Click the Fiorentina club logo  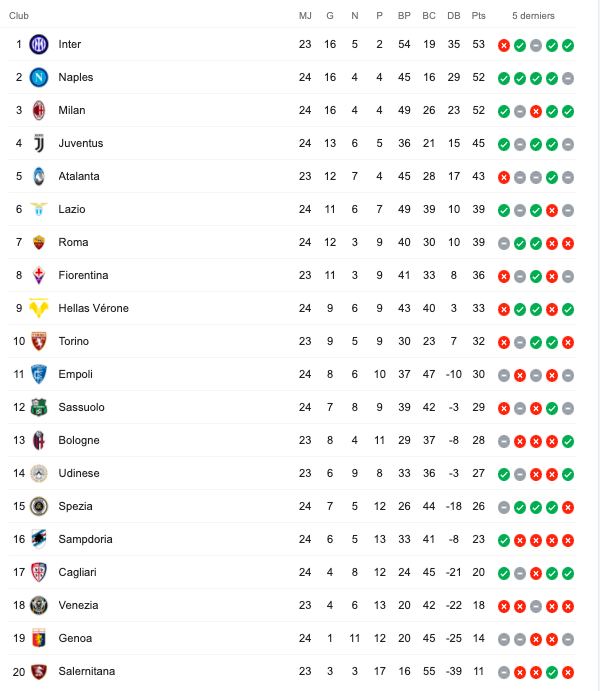pos(39,275)
